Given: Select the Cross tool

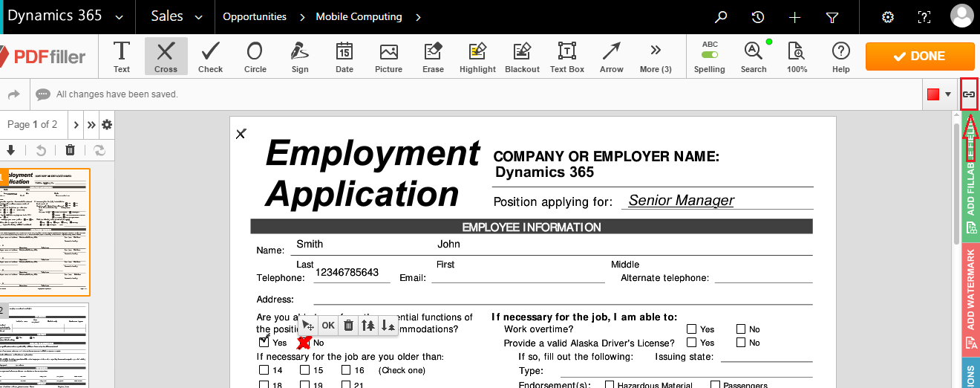Looking at the screenshot, I should 166,56.
